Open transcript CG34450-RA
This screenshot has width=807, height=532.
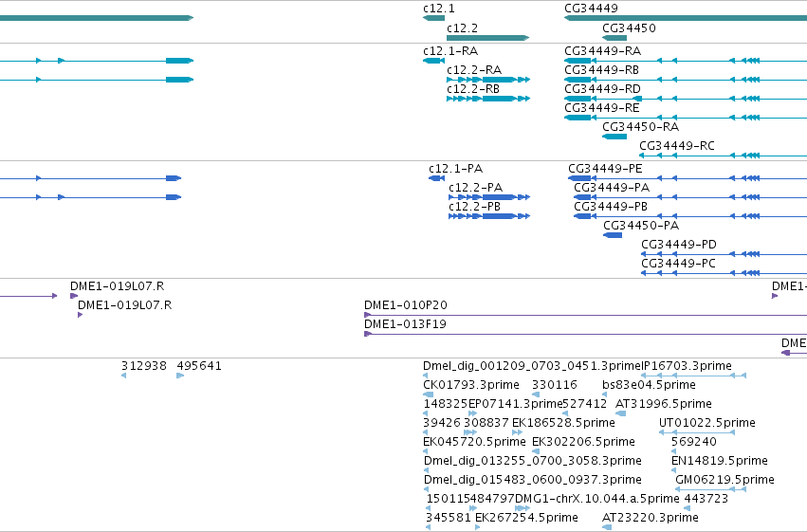coord(641,128)
